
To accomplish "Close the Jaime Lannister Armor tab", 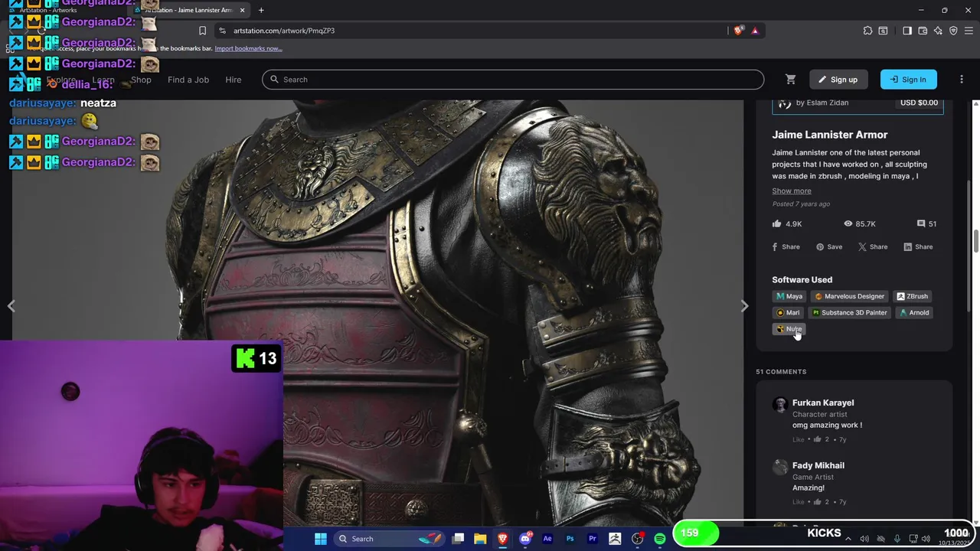I will click(x=242, y=10).
